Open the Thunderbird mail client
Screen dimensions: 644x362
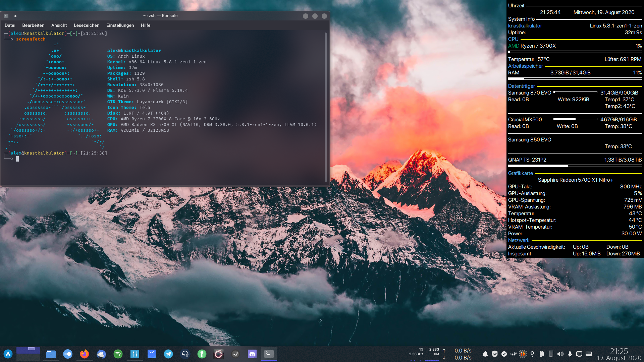click(x=102, y=354)
